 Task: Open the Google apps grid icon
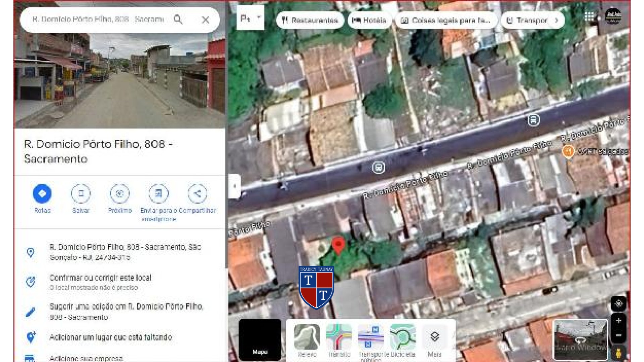click(589, 16)
